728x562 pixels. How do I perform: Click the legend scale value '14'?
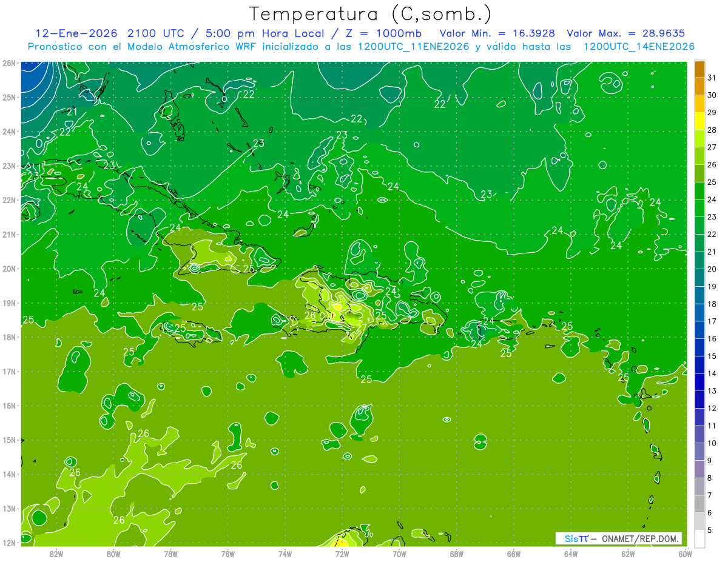click(712, 373)
